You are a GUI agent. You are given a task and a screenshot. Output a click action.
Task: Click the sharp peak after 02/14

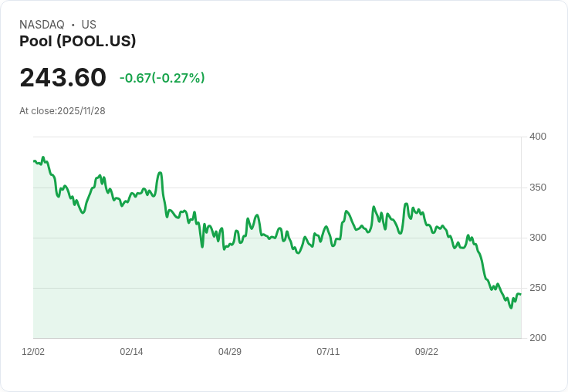pos(160,173)
